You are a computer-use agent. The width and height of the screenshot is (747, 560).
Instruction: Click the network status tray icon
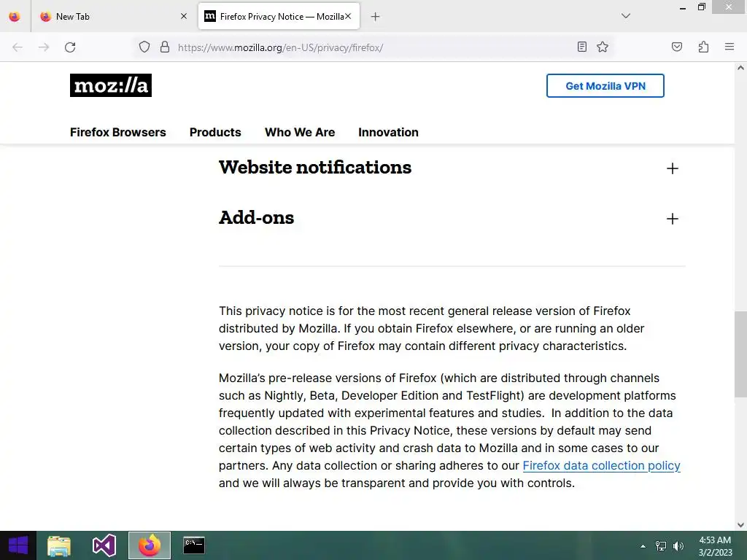[x=661, y=546]
